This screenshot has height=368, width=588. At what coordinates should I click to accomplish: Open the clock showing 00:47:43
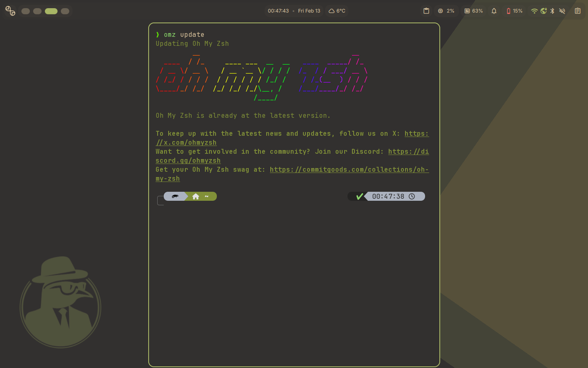278,11
